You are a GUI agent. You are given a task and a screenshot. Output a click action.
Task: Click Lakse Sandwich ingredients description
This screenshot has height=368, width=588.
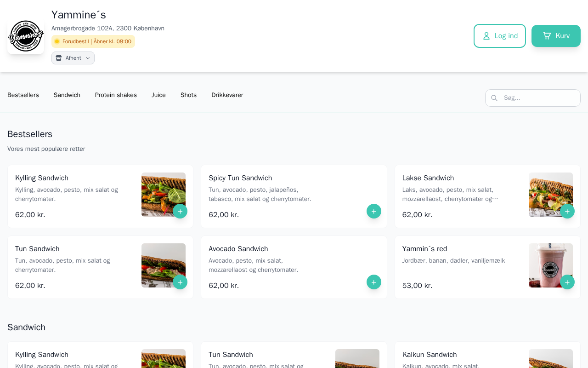point(450,195)
